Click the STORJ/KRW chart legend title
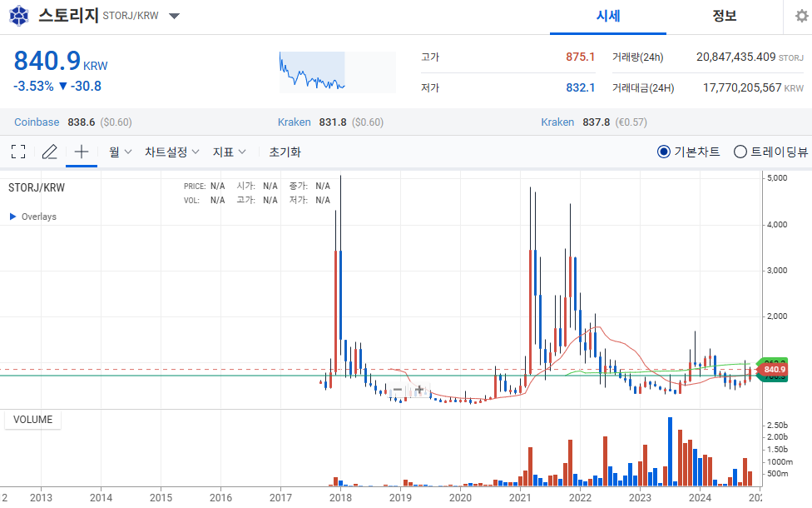The image size is (812, 508). tap(37, 187)
